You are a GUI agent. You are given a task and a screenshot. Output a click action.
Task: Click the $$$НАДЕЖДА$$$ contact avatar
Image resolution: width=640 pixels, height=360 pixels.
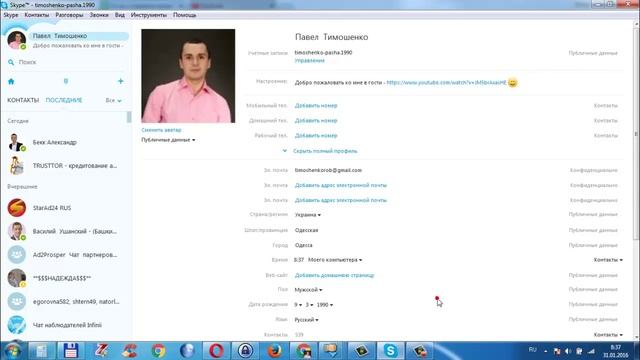pyautogui.click(x=17, y=278)
